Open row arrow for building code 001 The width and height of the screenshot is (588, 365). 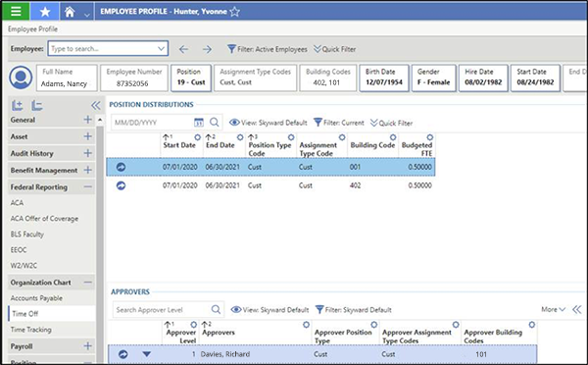click(x=121, y=167)
